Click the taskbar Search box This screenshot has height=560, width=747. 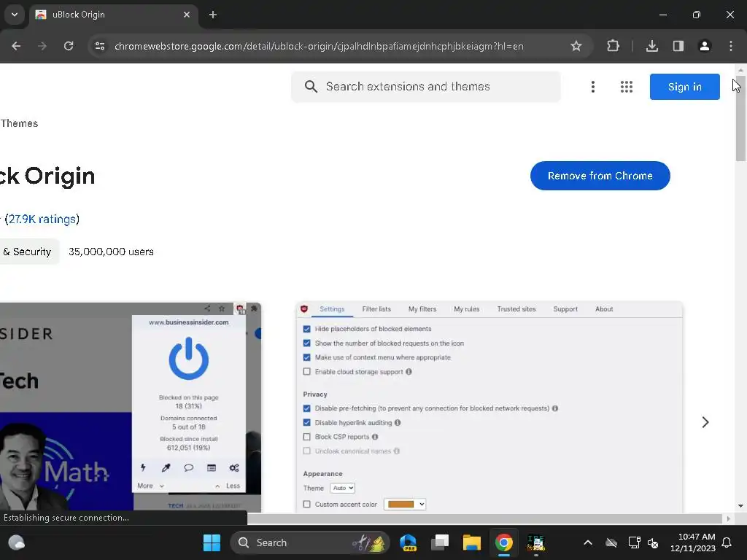tap(310, 542)
